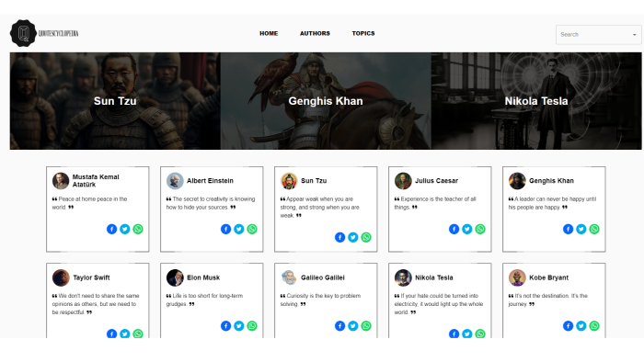Open the Nikola Tesla banner image
The width and height of the screenshot is (644, 362).
point(536,101)
